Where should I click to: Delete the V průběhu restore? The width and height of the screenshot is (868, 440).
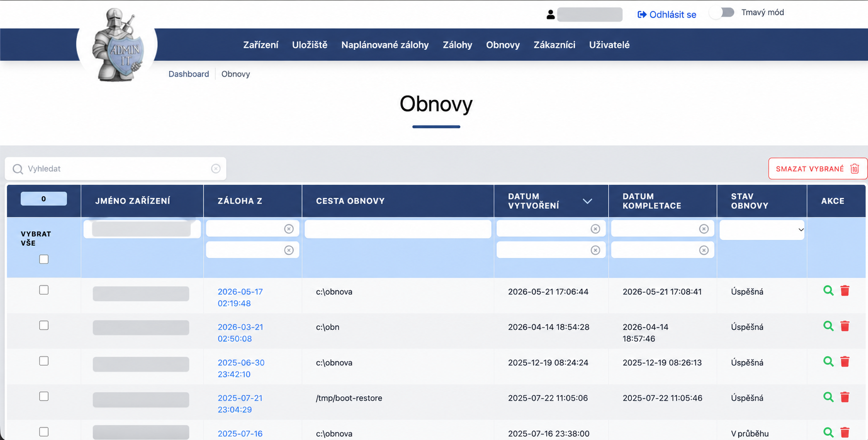click(x=845, y=433)
